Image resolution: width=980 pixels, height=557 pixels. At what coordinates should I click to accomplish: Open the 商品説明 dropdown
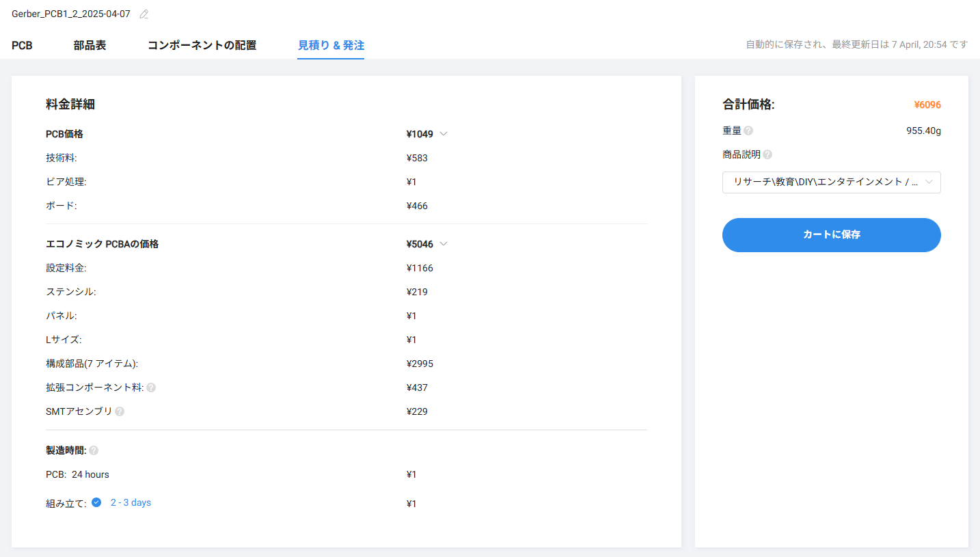[831, 182]
